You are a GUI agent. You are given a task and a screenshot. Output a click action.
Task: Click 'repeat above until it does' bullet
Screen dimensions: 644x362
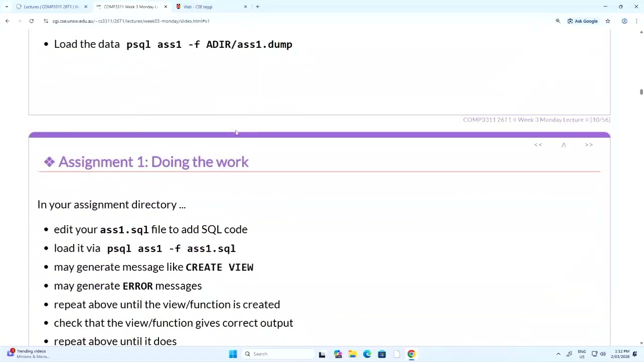point(115,341)
